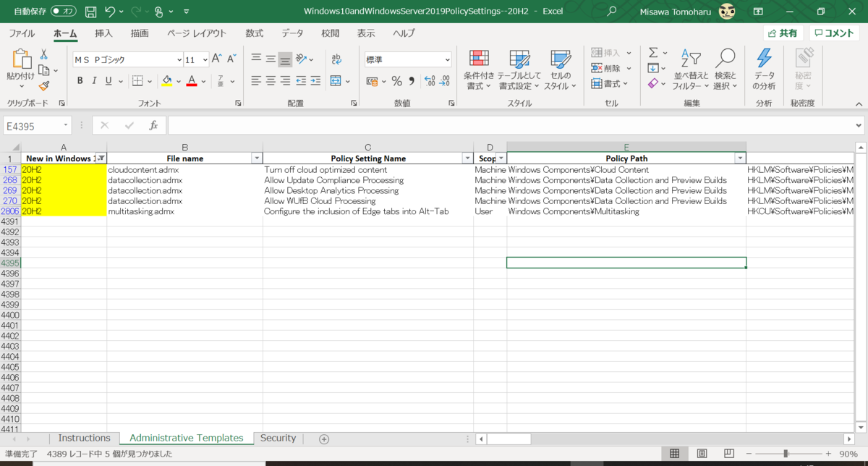Screen dimensions: 868x466
Task: Adjust the zoom slider handle
Action: (786, 454)
